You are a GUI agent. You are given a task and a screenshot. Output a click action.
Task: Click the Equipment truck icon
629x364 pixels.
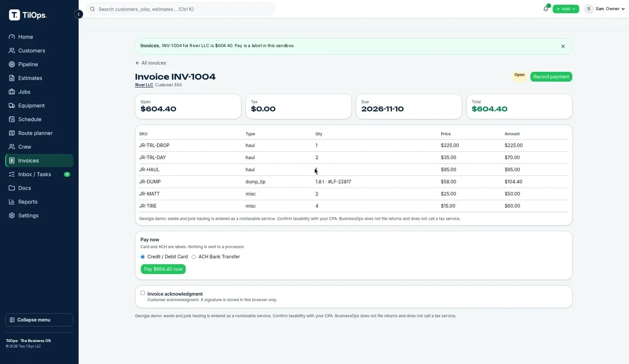pos(12,106)
